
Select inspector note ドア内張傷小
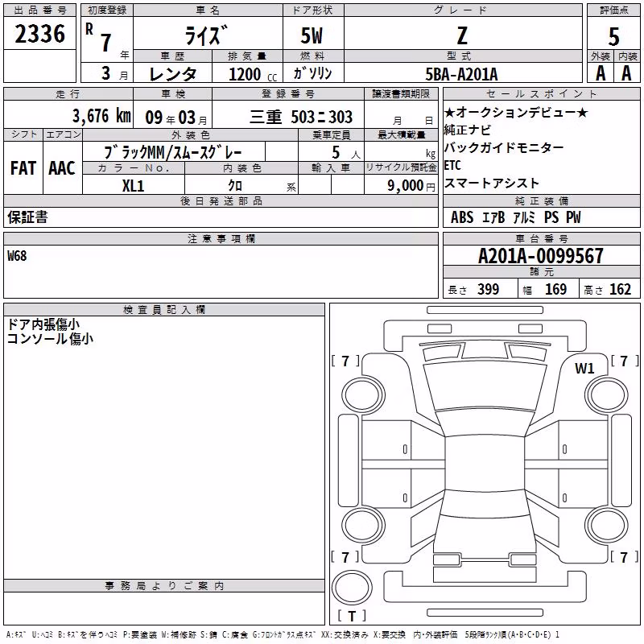tap(43, 324)
